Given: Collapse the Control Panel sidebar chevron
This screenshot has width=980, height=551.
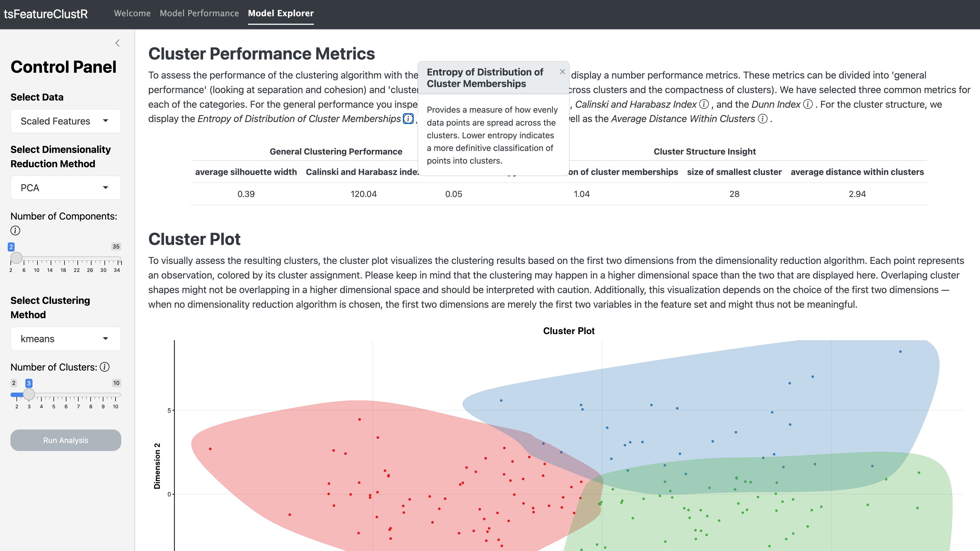Looking at the screenshot, I should [x=117, y=43].
